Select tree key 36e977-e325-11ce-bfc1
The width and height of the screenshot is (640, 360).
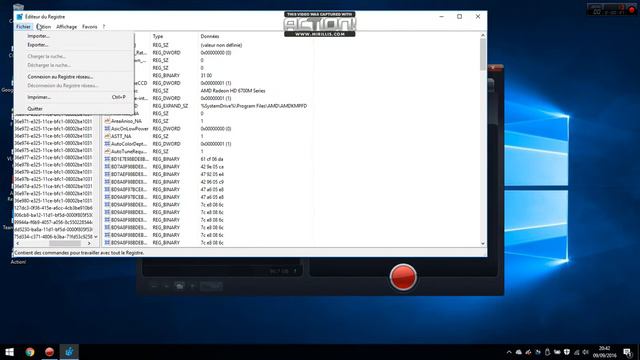tap(53, 158)
